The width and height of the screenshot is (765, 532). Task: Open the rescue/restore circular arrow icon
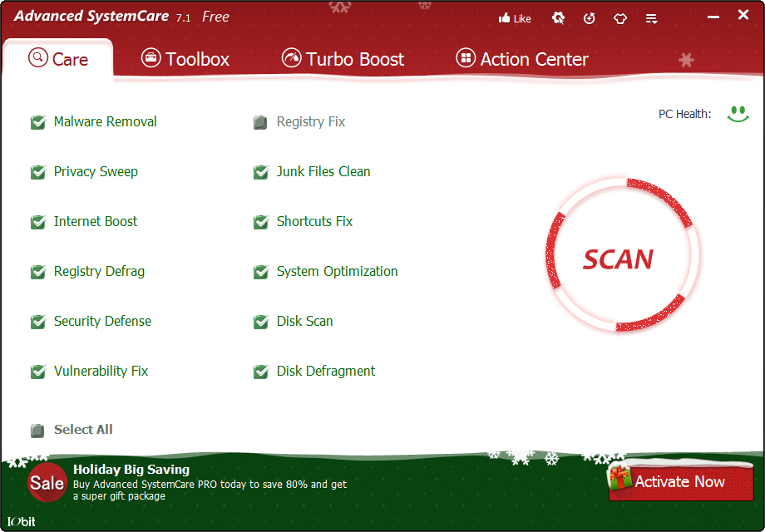coord(590,18)
